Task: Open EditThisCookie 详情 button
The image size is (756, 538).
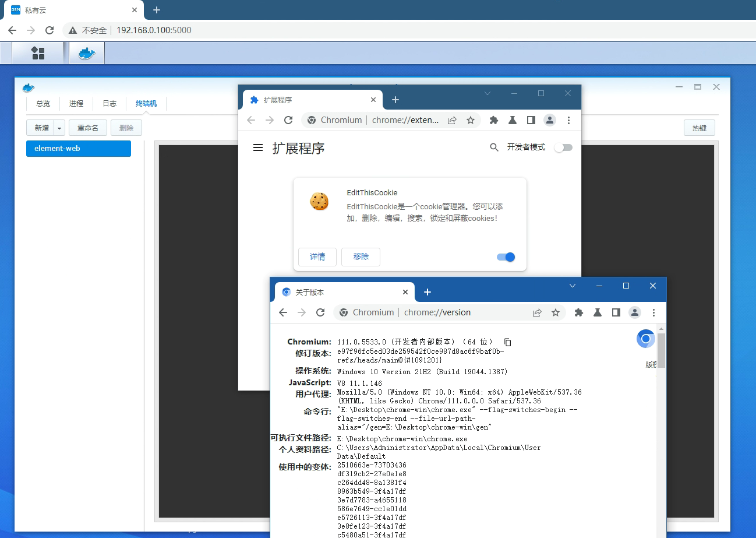Action: click(317, 257)
